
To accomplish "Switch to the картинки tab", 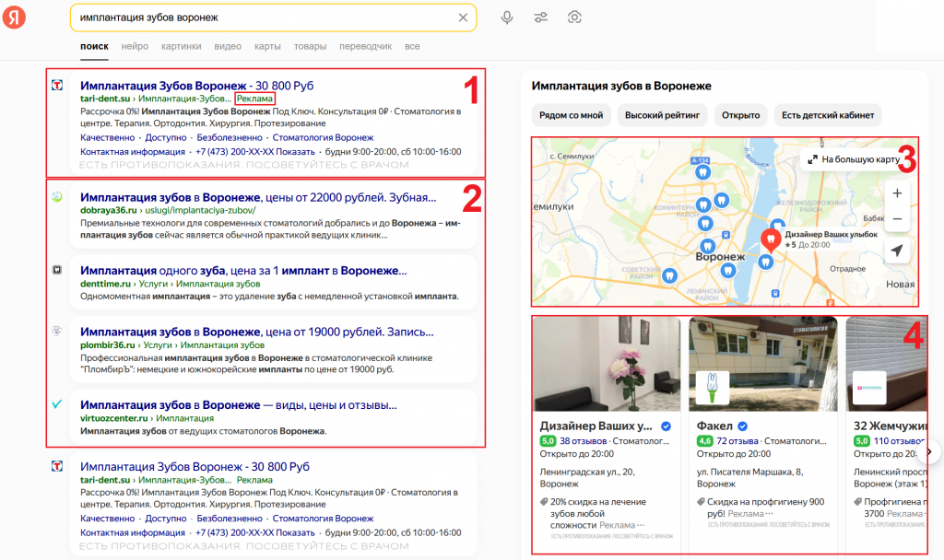I will (x=182, y=46).
